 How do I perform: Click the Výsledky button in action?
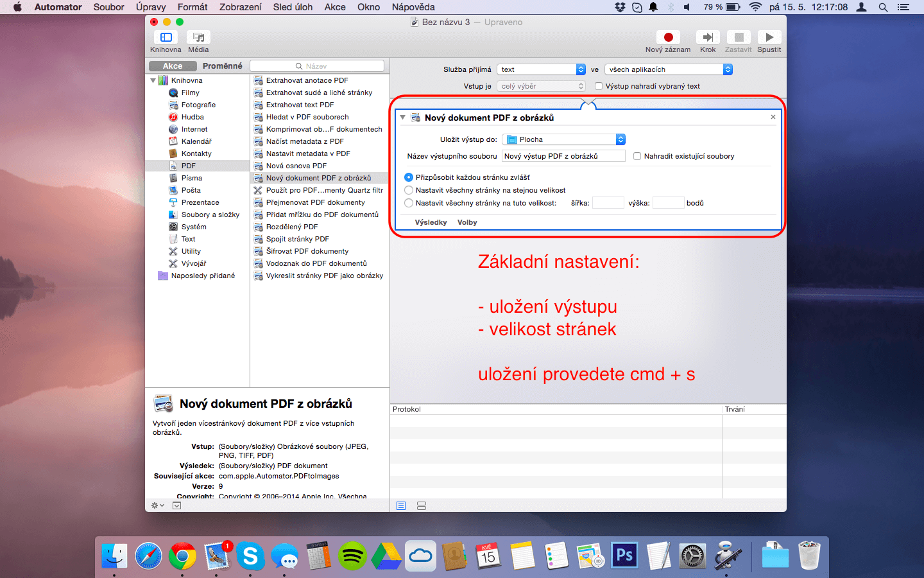click(431, 222)
